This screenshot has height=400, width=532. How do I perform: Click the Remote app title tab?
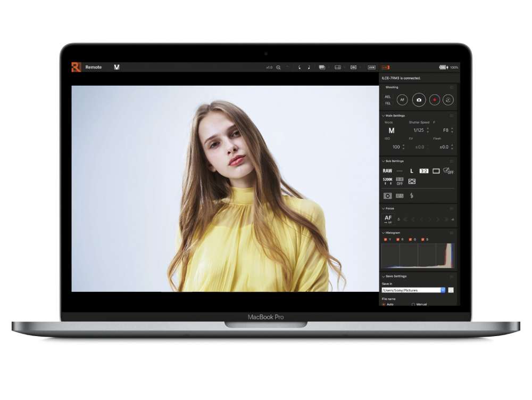point(94,67)
